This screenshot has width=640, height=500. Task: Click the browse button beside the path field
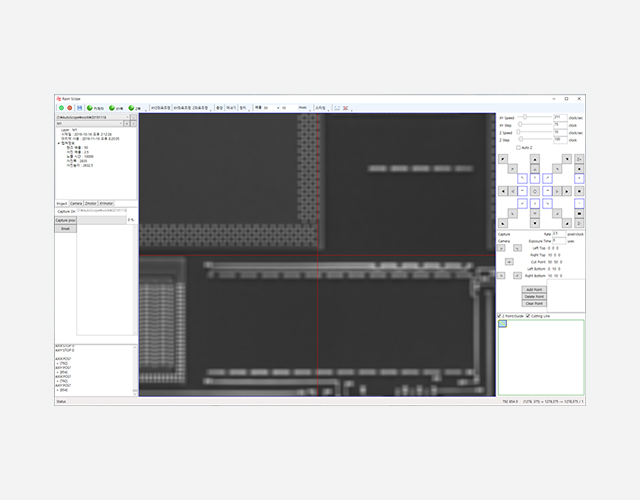pos(133,118)
